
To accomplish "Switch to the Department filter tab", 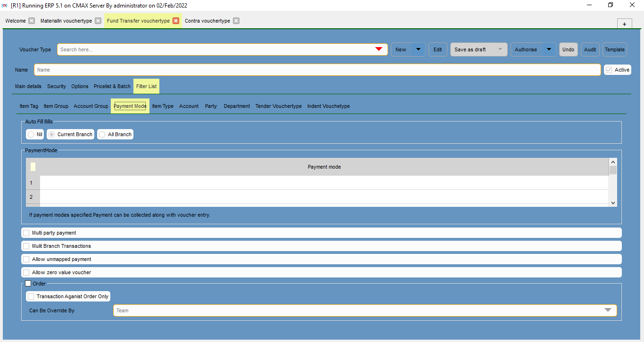I will coord(237,106).
